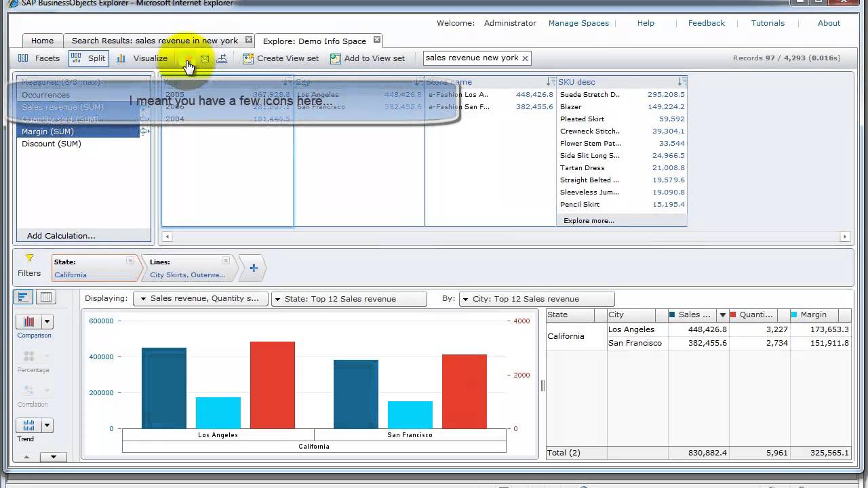The height and width of the screenshot is (488, 868).
Task: Send by email using envelope icon
Action: coord(204,58)
